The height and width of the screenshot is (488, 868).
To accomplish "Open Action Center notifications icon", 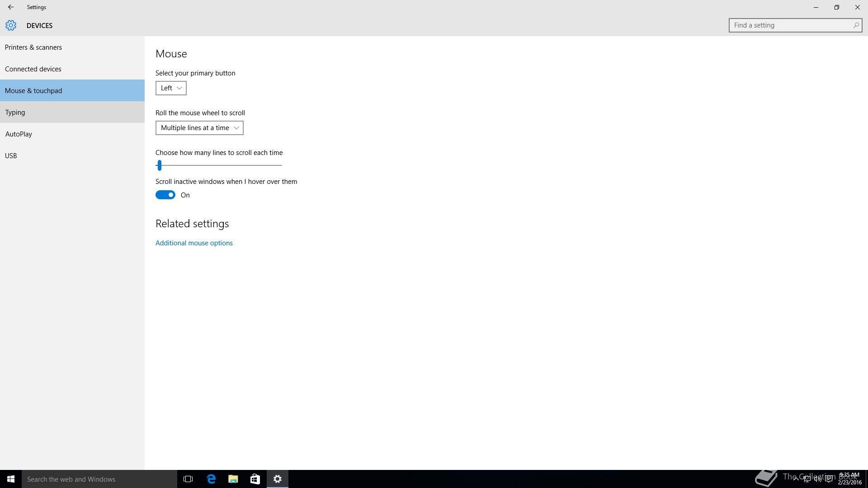I will tap(829, 479).
